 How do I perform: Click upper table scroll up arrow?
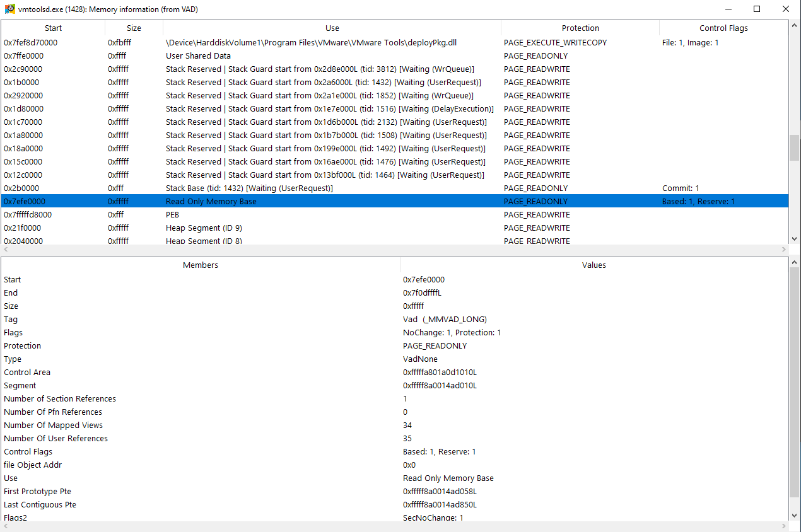point(794,26)
